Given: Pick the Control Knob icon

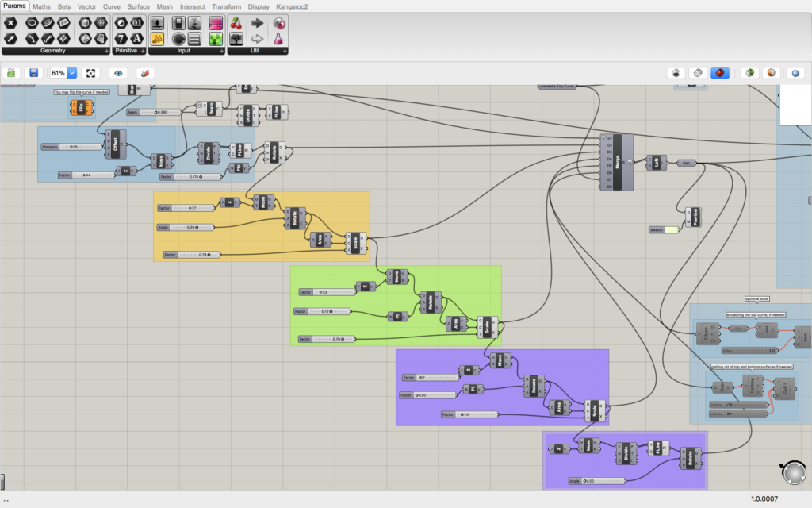Looking at the screenshot, I should tap(178, 38).
